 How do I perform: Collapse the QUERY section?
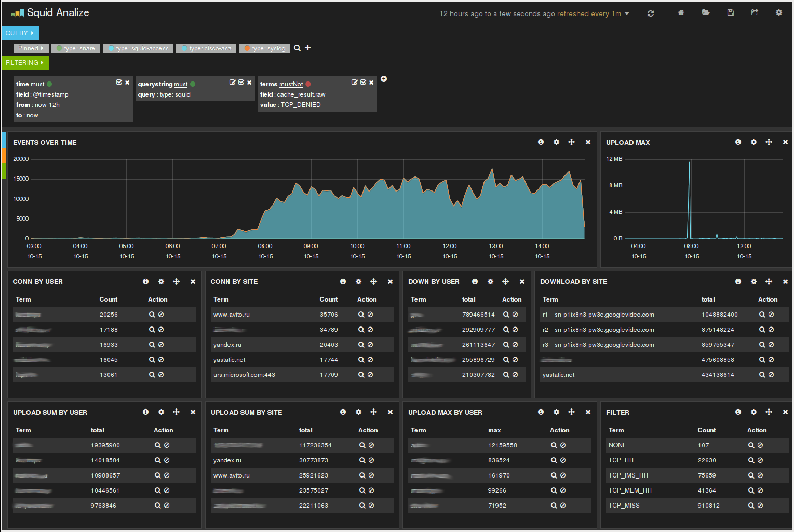tap(20, 33)
